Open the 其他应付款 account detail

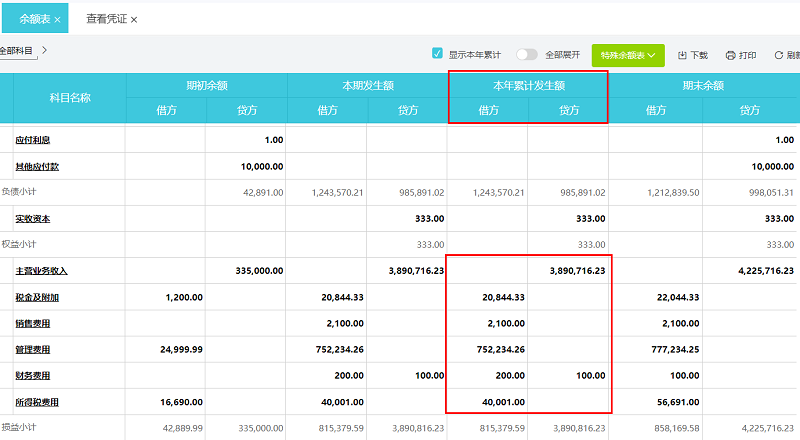pyautogui.click(x=36, y=166)
